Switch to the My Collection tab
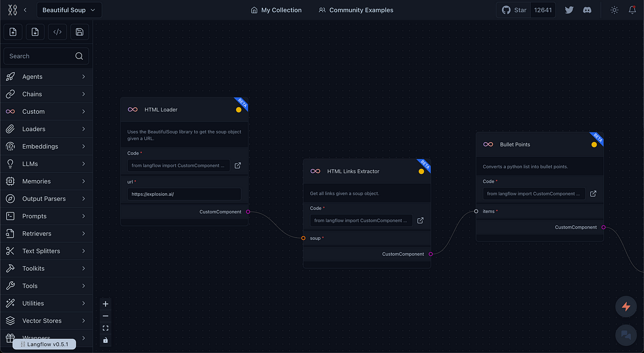The height and width of the screenshot is (353, 644). (x=276, y=10)
